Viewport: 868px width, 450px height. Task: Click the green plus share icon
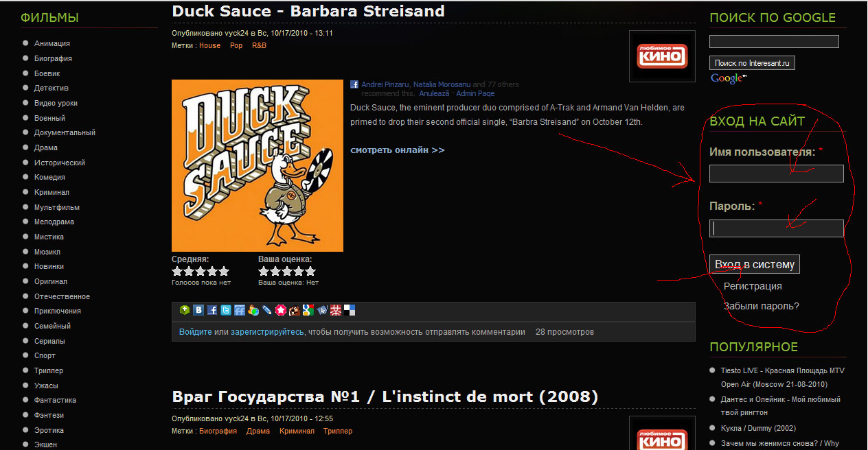point(185,310)
